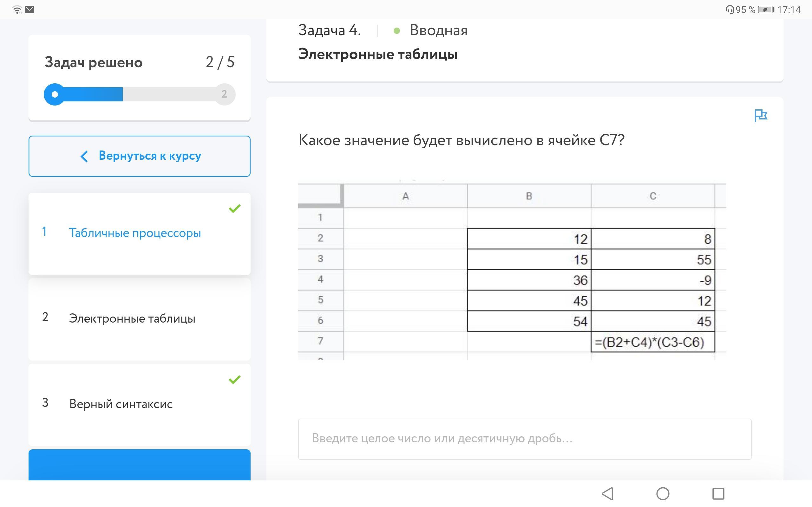812x507 pixels.
Task: Click the progress slider start knob
Action: pyautogui.click(x=55, y=94)
